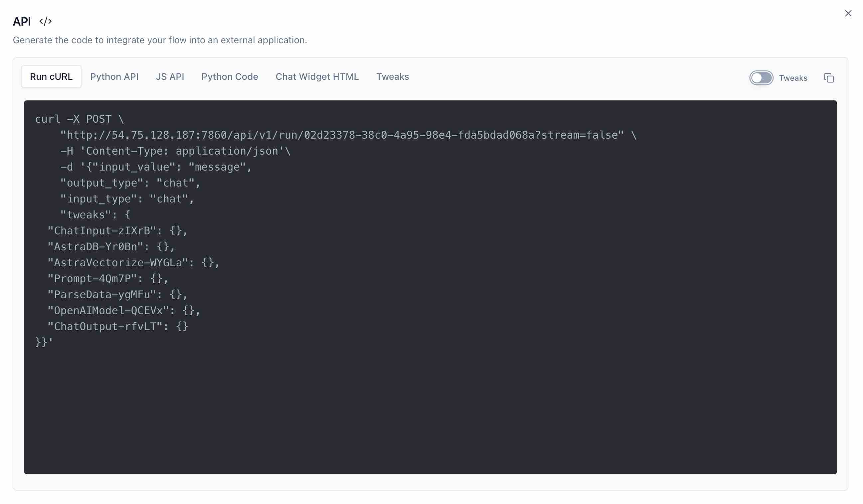The image size is (863, 504).
Task: Click the Tweaks label beside the switch
Action: click(793, 78)
